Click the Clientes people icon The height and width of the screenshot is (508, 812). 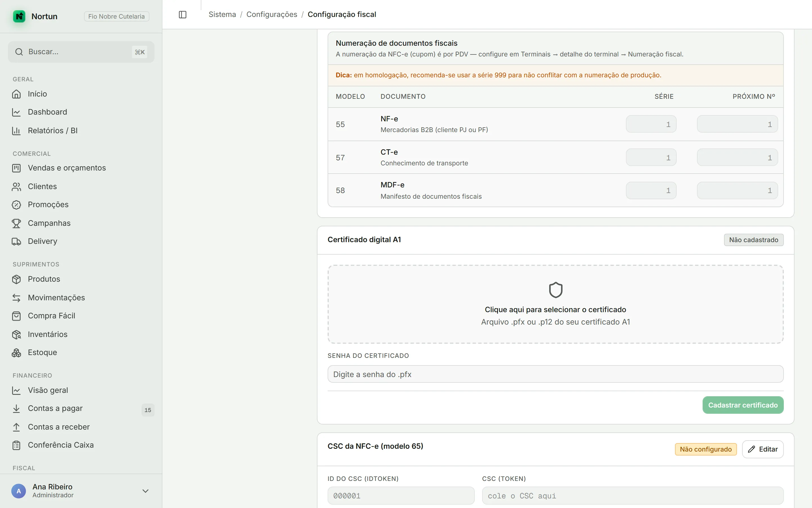click(x=16, y=186)
